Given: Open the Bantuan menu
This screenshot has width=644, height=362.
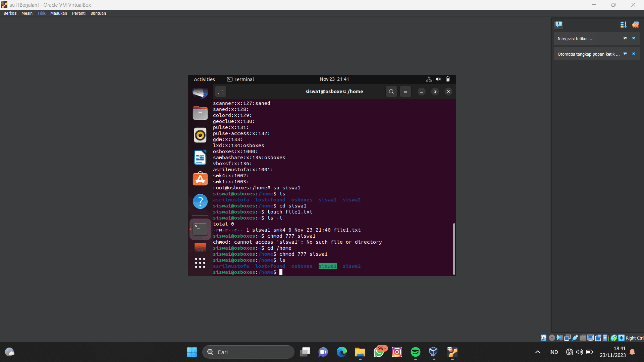Looking at the screenshot, I should coord(98,13).
